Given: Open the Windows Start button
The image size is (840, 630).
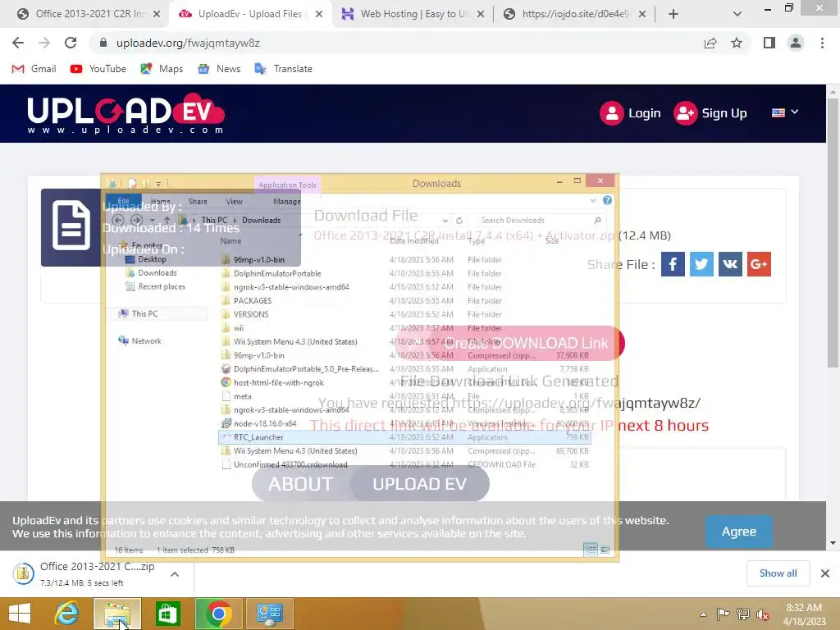Looking at the screenshot, I should [20, 614].
